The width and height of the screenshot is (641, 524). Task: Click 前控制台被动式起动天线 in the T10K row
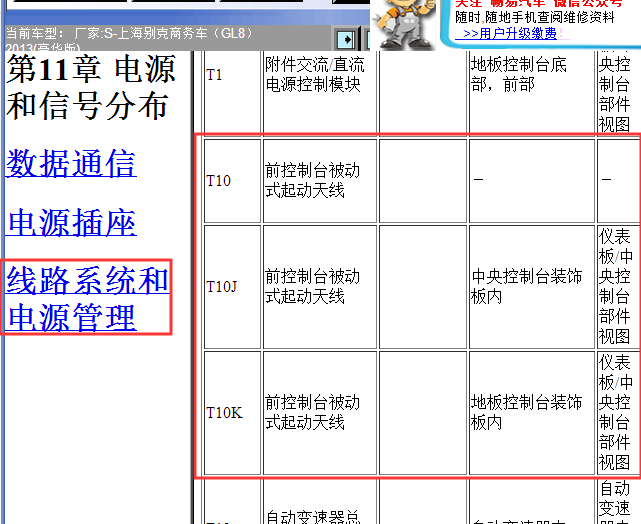(320, 413)
